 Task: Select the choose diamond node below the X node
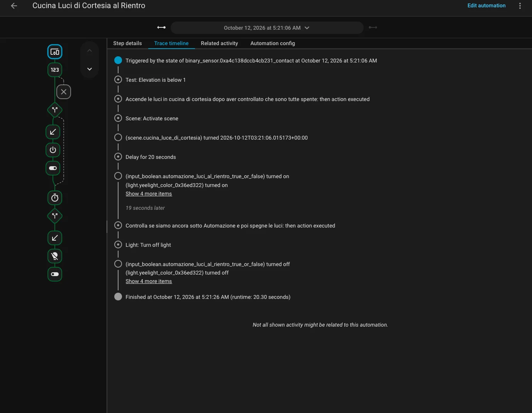coord(55,110)
